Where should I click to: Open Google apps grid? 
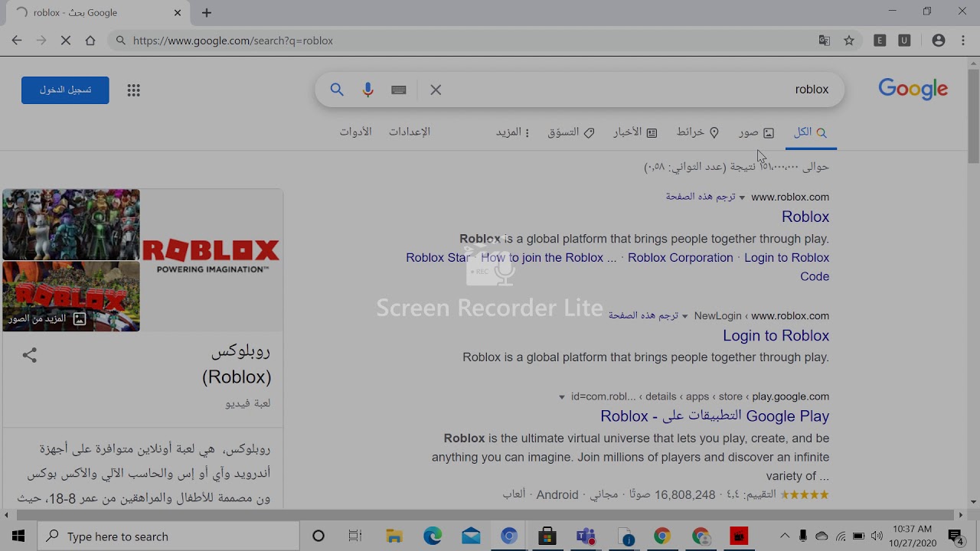point(133,90)
